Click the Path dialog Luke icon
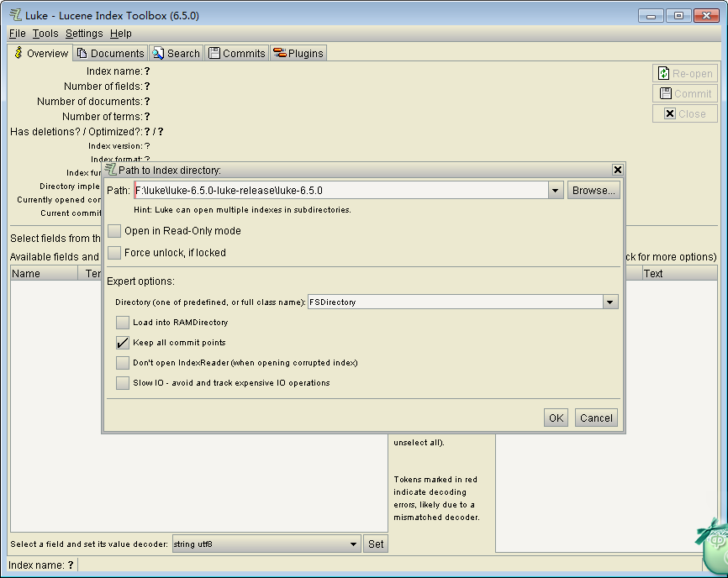The height and width of the screenshot is (578, 728). pos(110,170)
